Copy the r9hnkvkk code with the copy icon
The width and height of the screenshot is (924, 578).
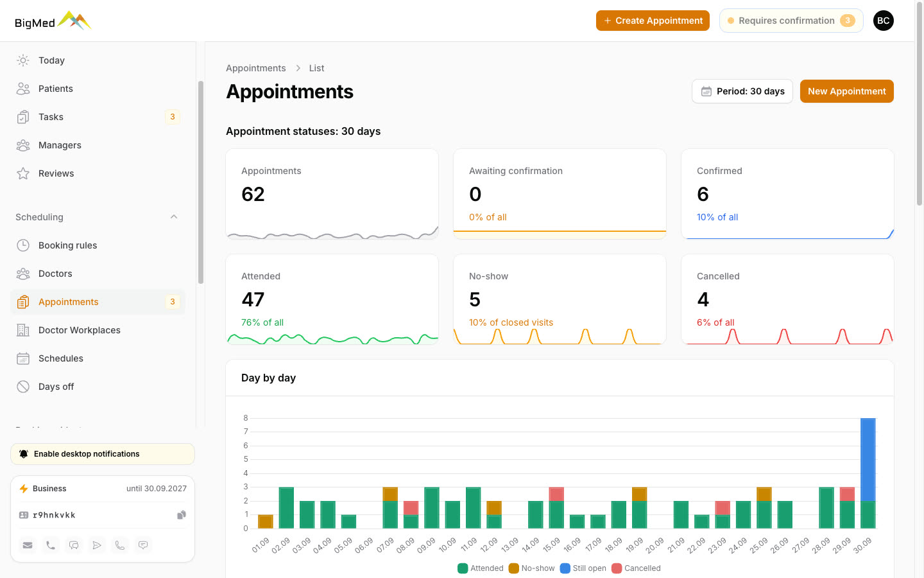click(x=182, y=515)
